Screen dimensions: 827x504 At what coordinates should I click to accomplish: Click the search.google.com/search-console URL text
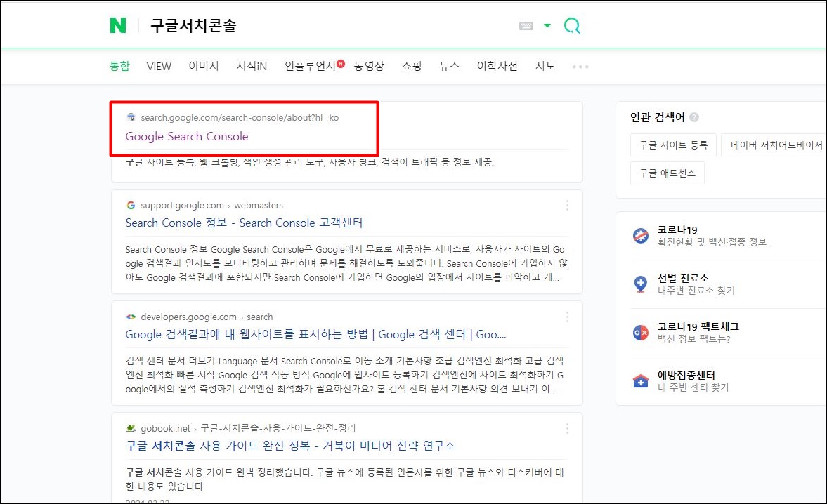(x=240, y=117)
